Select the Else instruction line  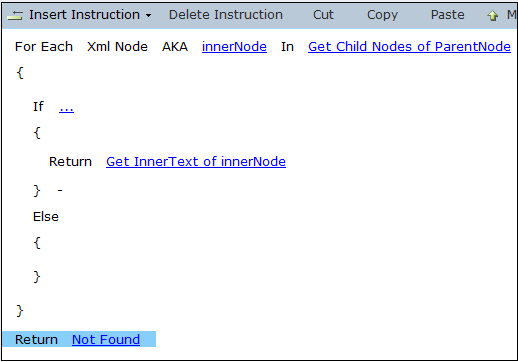46,217
